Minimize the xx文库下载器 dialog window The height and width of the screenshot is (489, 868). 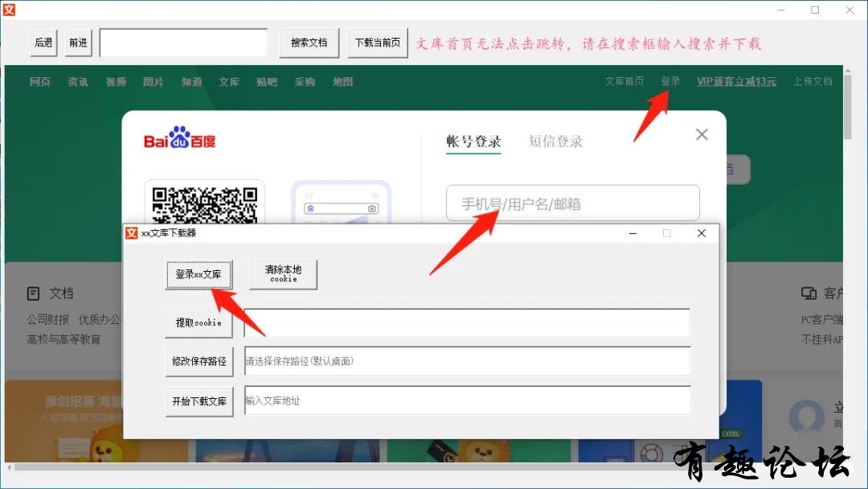[x=633, y=233]
